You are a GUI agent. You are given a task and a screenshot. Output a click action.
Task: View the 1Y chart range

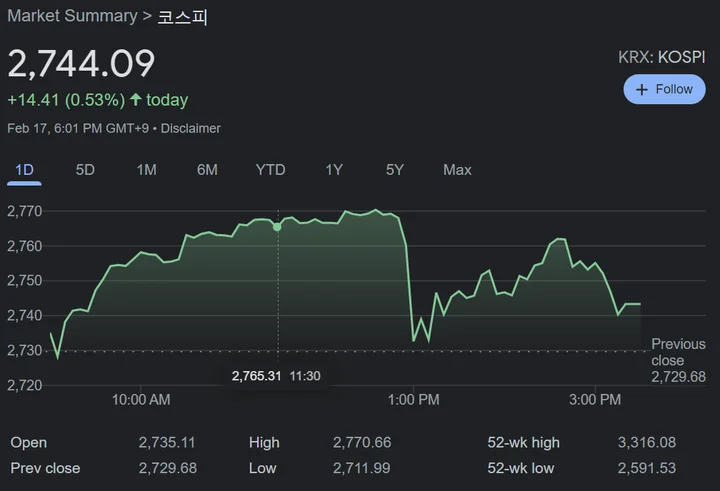(334, 170)
